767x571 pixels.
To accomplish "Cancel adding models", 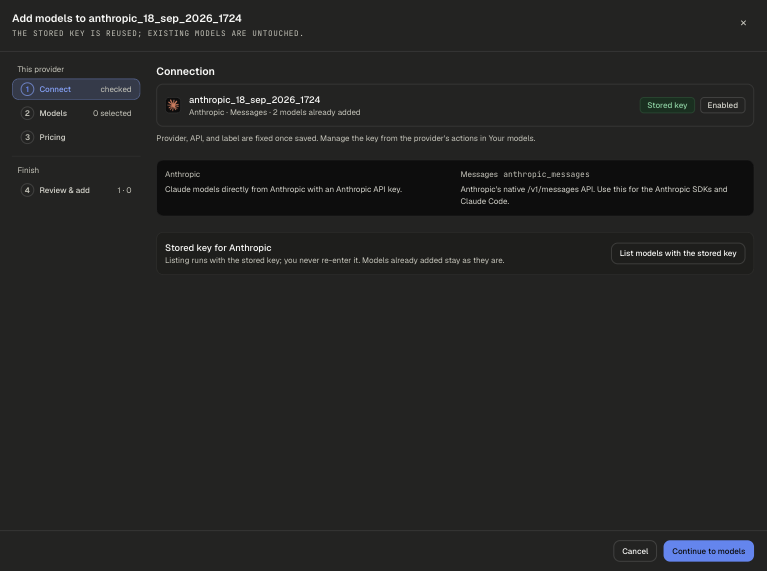I will point(634,551).
